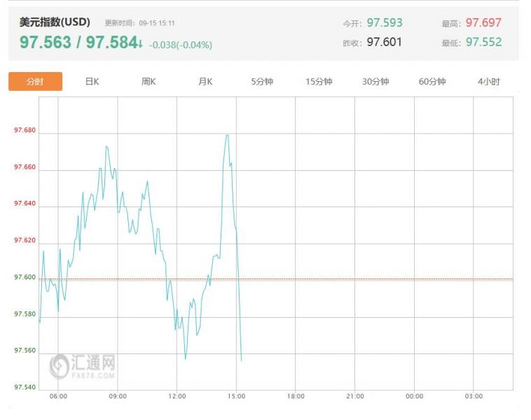
Task: Click the 美元指数(USD) title
Action: [55, 22]
